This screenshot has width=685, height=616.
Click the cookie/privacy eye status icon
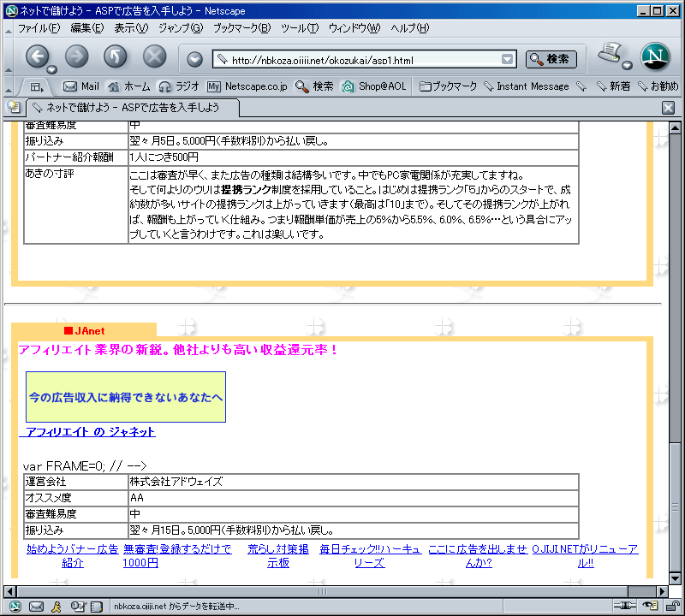650,606
